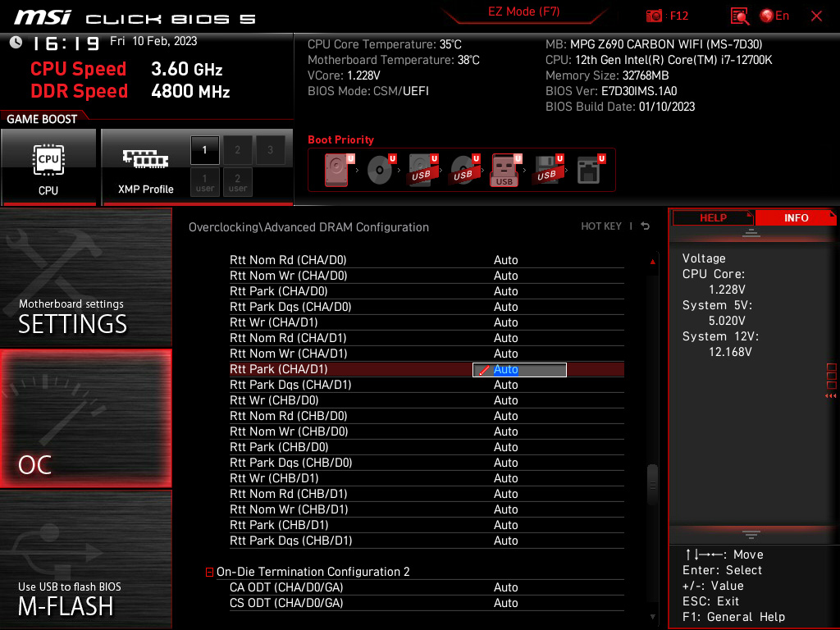Image resolution: width=840 pixels, height=630 pixels.
Task: Go back using the return arrow icon
Action: coord(646,226)
